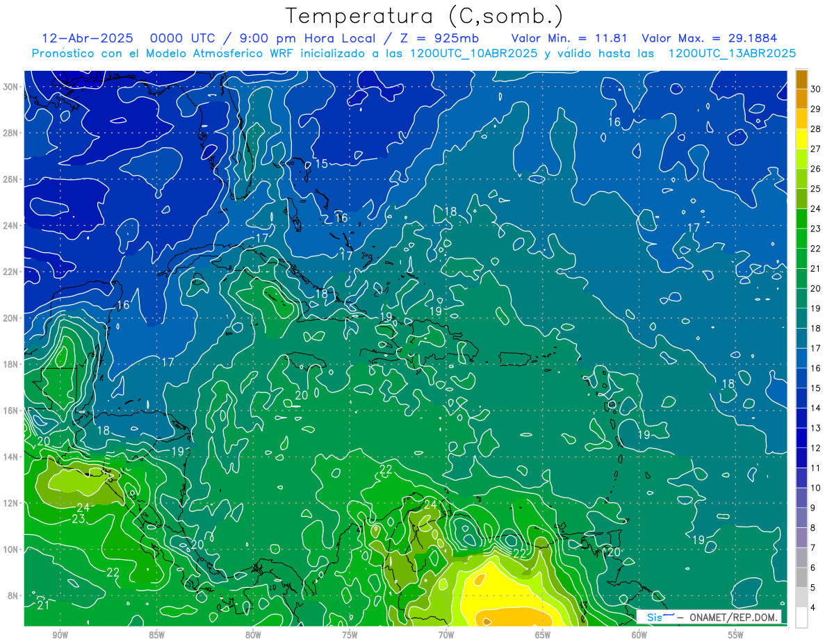Click the "55W" longitude axis label

[x=735, y=635]
